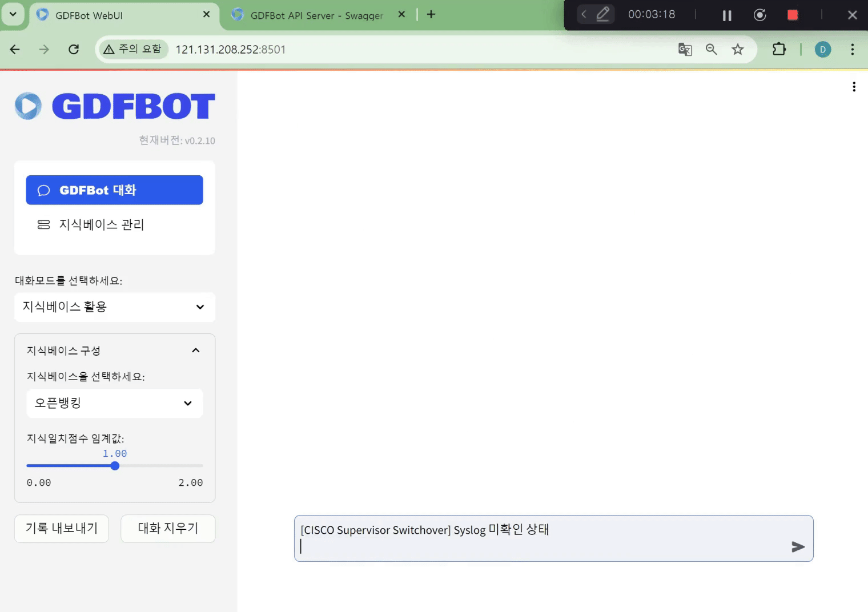Open the Streamlit three-dot app menu
The image size is (868, 612).
(854, 87)
